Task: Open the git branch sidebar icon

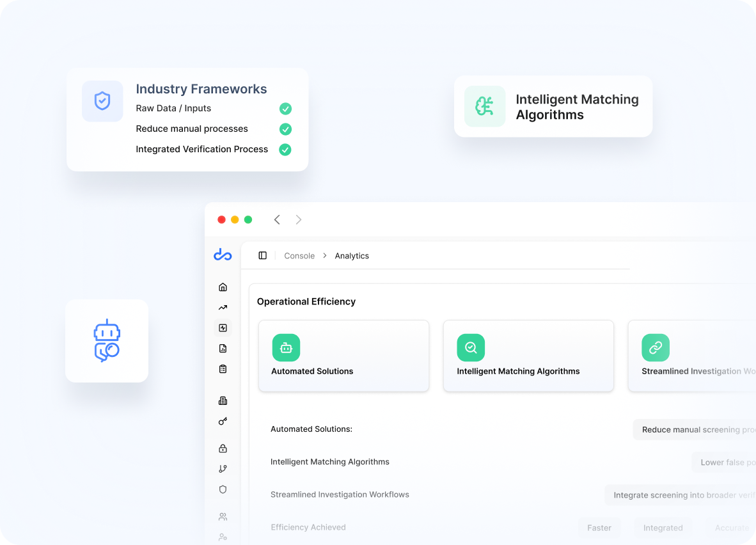Action: 223,469
